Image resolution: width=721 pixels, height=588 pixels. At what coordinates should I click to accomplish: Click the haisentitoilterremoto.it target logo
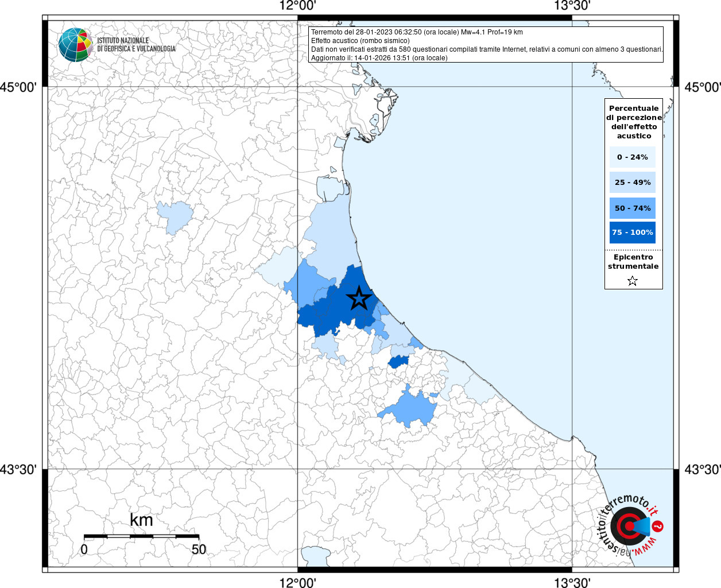[628, 526]
